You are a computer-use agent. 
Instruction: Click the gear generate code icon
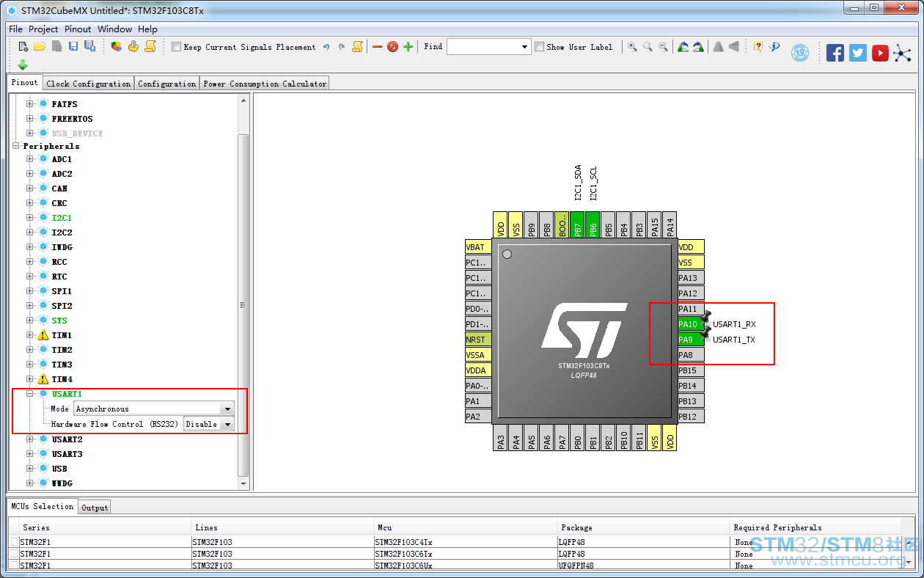click(x=133, y=46)
